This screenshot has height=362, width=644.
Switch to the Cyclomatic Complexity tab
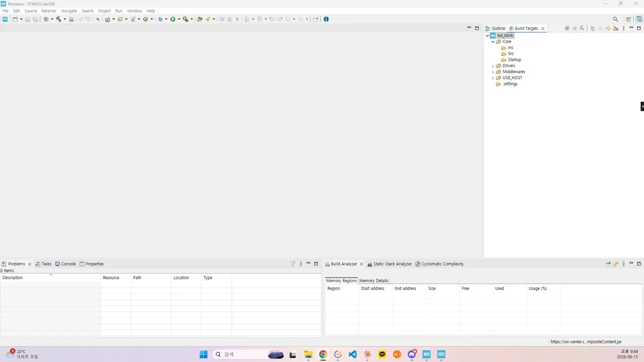click(439, 264)
